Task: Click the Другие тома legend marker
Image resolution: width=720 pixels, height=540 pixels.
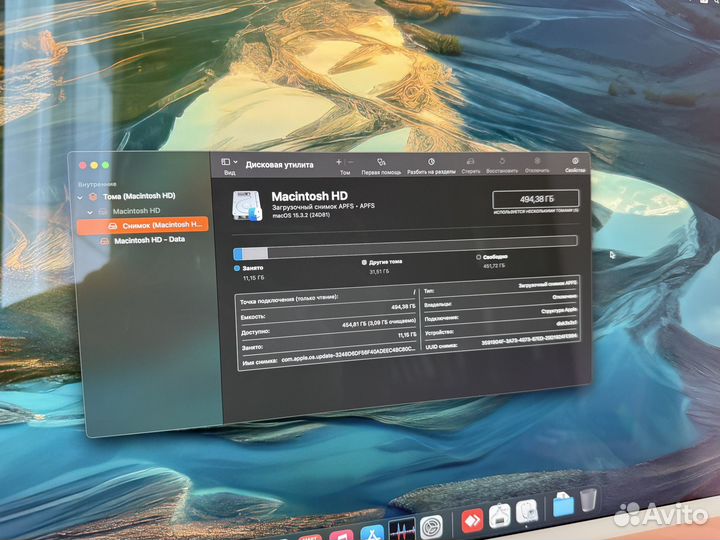Action: (x=364, y=262)
